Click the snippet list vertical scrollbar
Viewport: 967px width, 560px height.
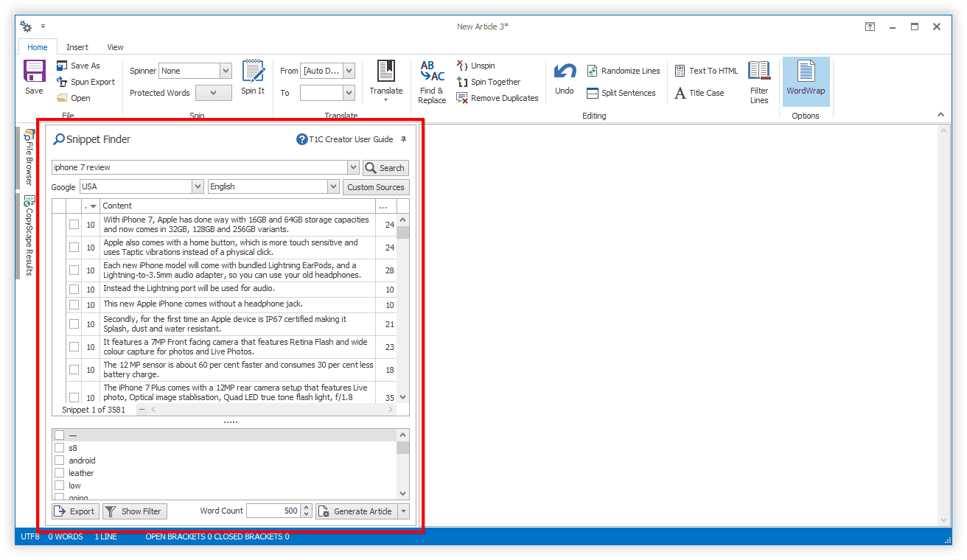(403, 308)
